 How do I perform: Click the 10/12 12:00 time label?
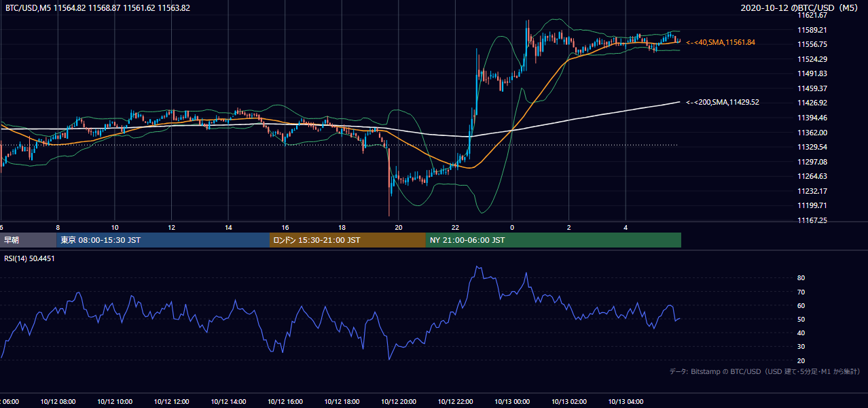(x=171, y=402)
